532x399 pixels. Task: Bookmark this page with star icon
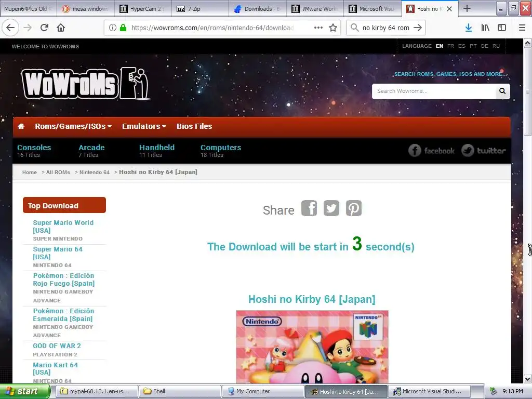point(333,28)
